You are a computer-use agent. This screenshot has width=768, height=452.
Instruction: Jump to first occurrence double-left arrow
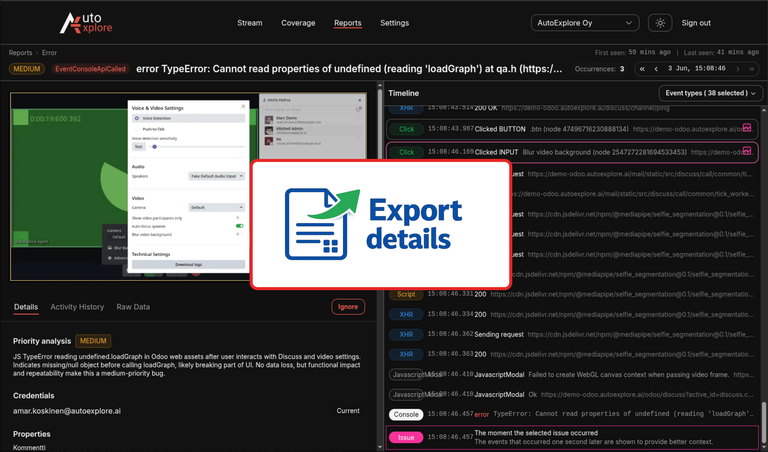pos(642,69)
